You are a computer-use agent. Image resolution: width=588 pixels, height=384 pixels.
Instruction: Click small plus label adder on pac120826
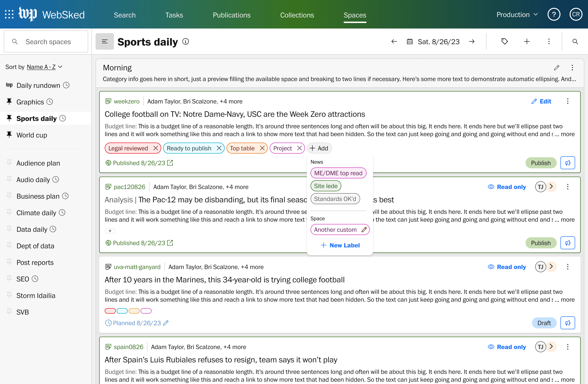110,231
